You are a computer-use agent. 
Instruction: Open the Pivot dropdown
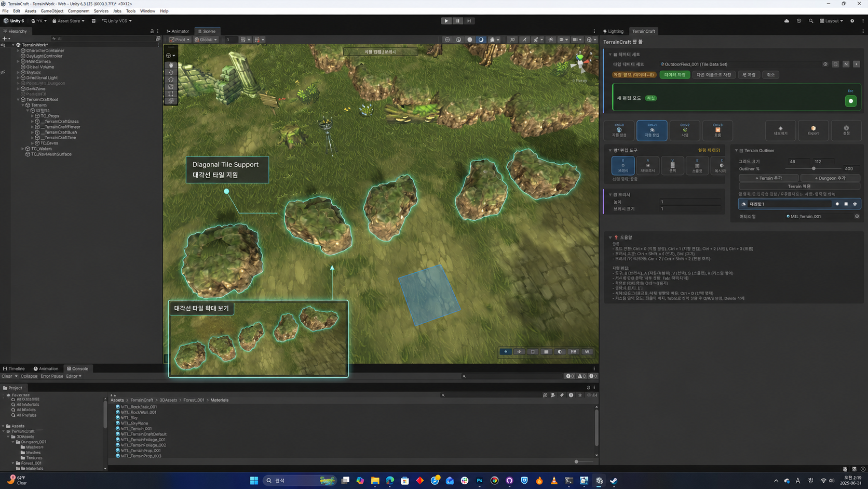pos(180,39)
